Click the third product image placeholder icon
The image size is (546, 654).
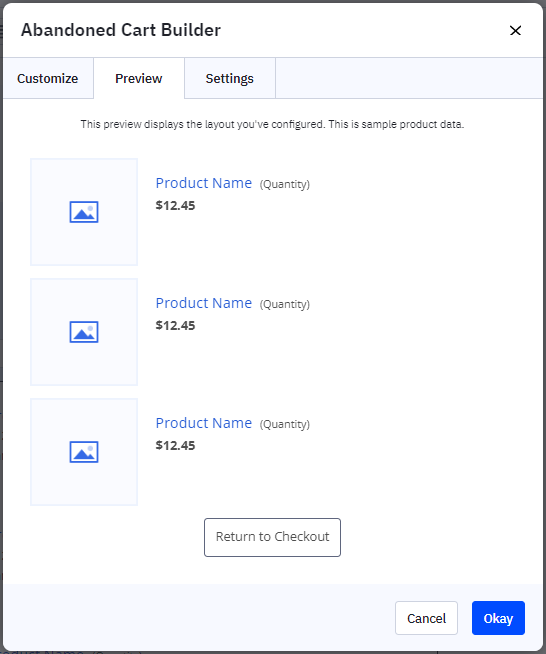click(x=84, y=452)
